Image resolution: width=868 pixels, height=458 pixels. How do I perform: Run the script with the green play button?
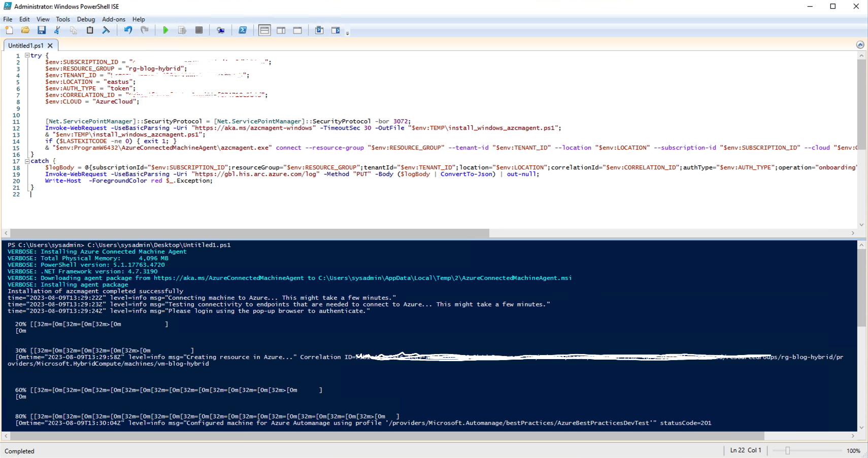tap(165, 30)
